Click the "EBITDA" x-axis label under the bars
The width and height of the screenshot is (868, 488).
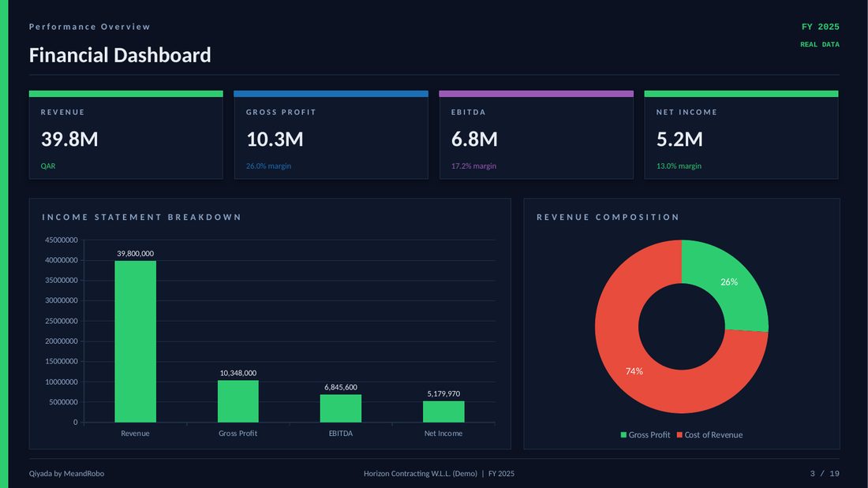coord(340,434)
